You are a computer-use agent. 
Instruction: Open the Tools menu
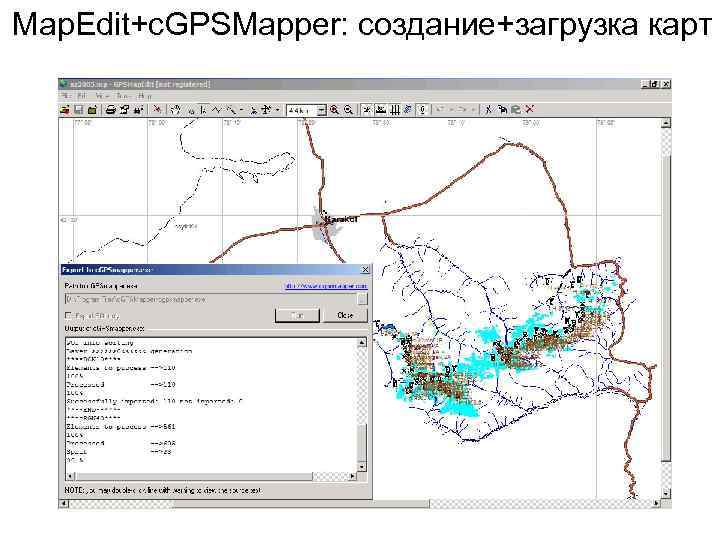pos(124,96)
